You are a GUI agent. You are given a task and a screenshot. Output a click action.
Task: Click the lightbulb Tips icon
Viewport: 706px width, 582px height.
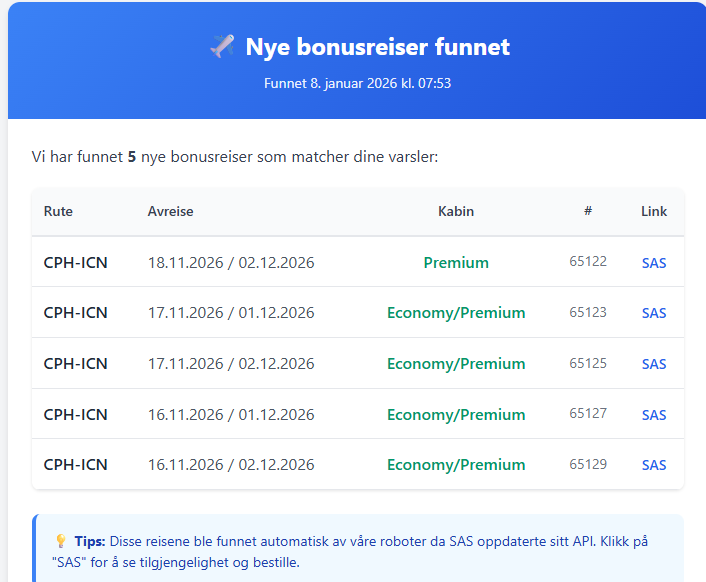61,541
